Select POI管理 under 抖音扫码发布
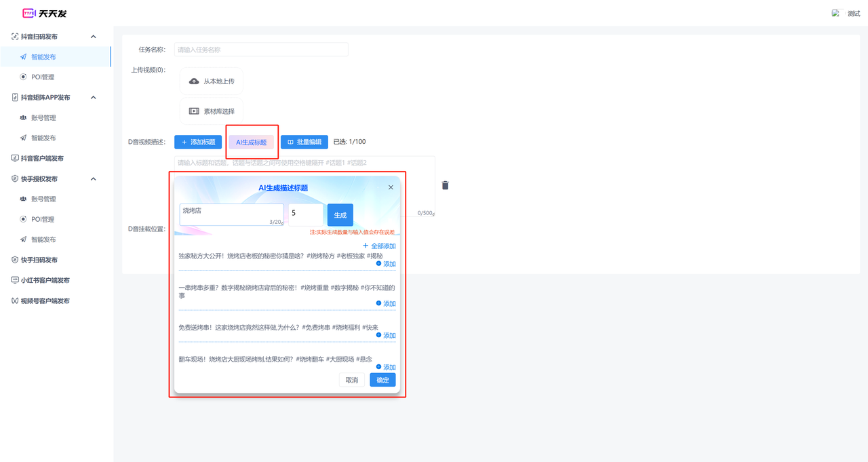Viewport: 868px width, 462px height. click(x=43, y=77)
